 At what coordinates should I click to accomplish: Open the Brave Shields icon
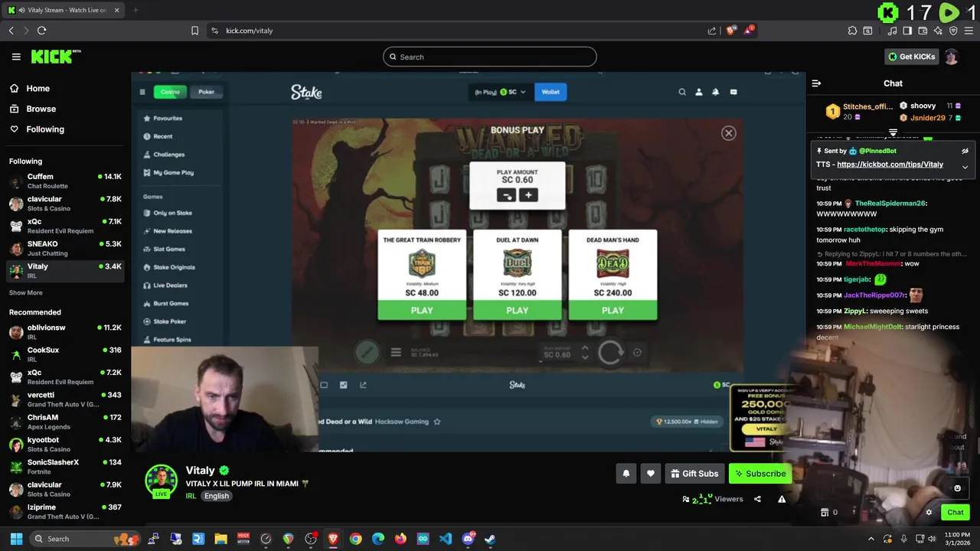tap(730, 31)
